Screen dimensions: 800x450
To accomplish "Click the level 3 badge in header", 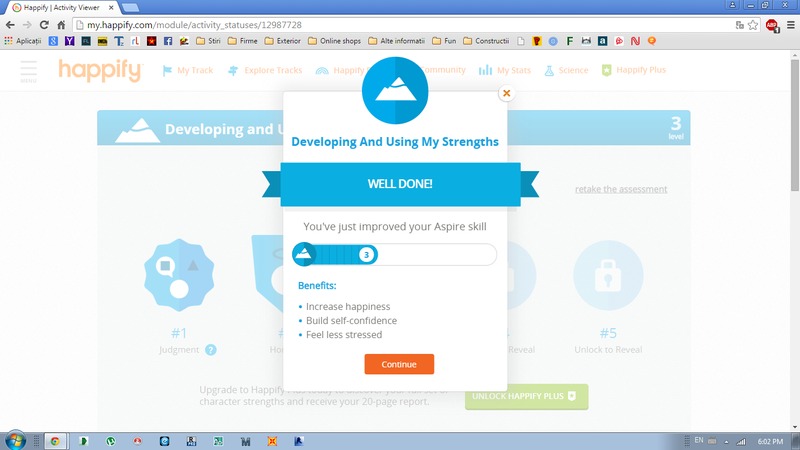I will (676, 128).
